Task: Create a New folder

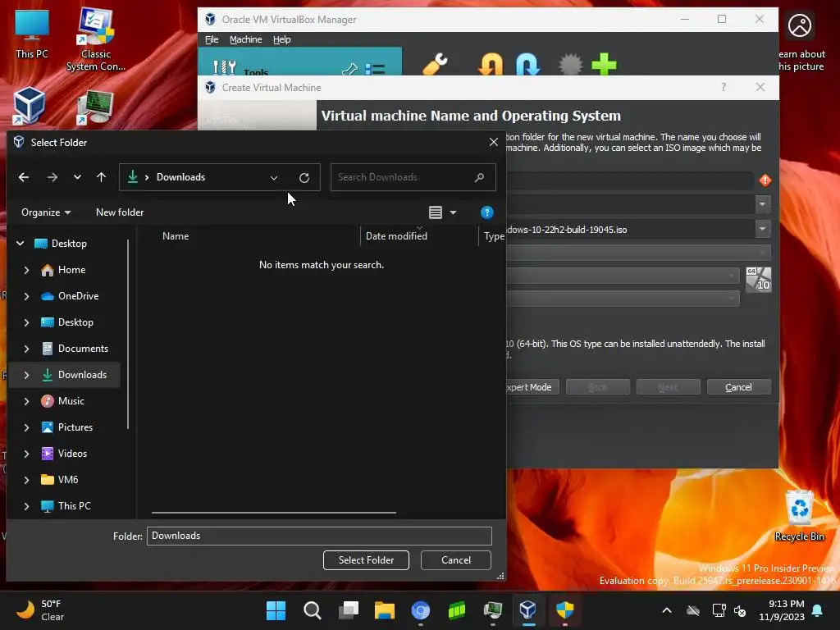Action: coord(120,212)
